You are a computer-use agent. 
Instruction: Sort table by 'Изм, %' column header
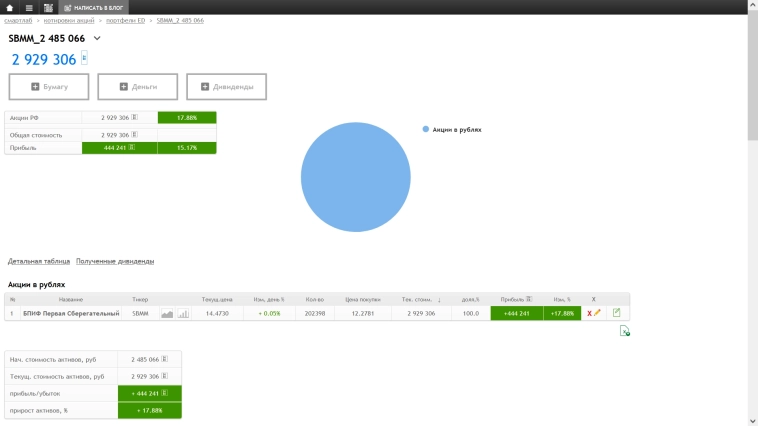pyautogui.click(x=562, y=299)
